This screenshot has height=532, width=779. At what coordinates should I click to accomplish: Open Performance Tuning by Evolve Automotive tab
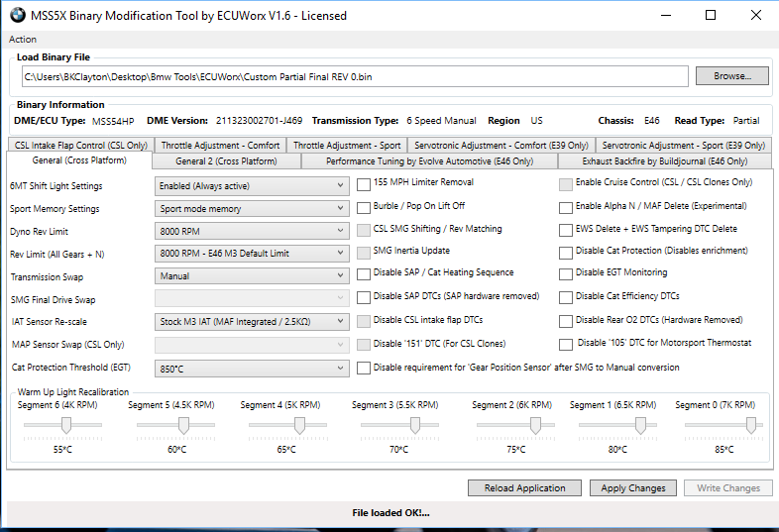(x=429, y=160)
